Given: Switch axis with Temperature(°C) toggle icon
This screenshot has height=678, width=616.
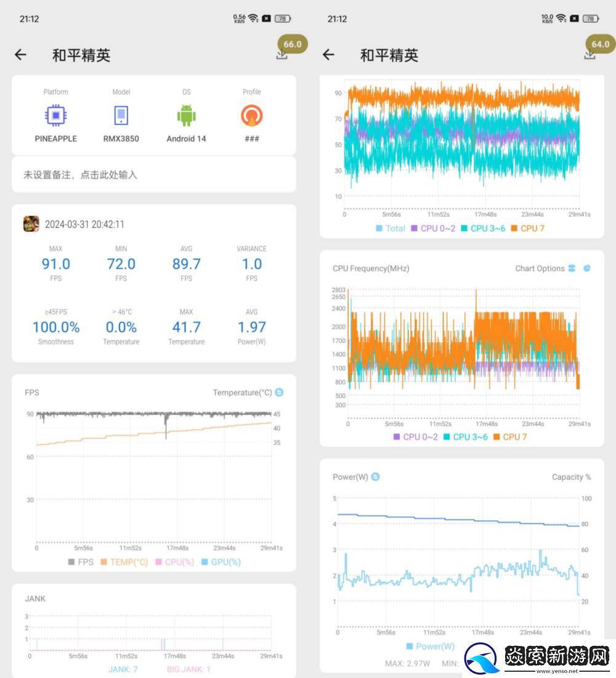Looking at the screenshot, I should point(279,392).
